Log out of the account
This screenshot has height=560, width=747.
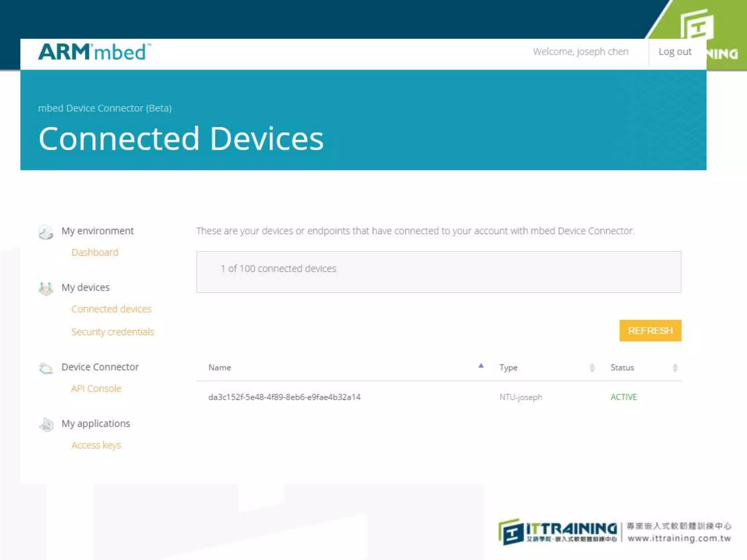coord(675,52)
